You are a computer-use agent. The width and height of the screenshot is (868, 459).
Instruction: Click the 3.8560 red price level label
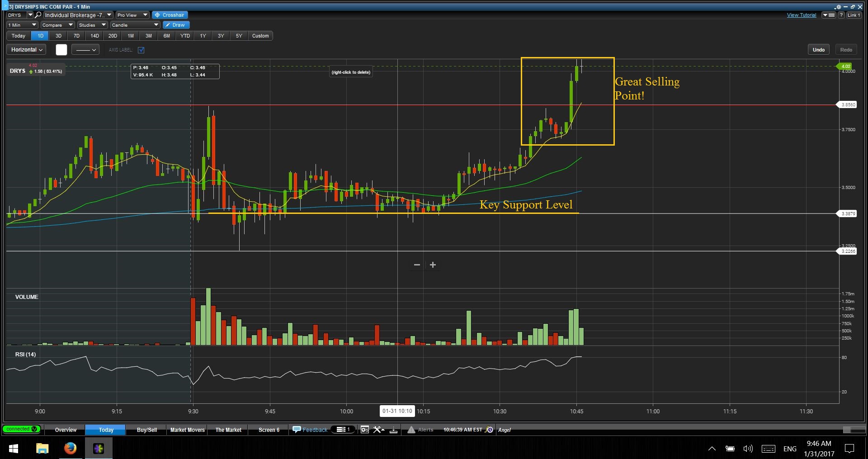[847, 104]
